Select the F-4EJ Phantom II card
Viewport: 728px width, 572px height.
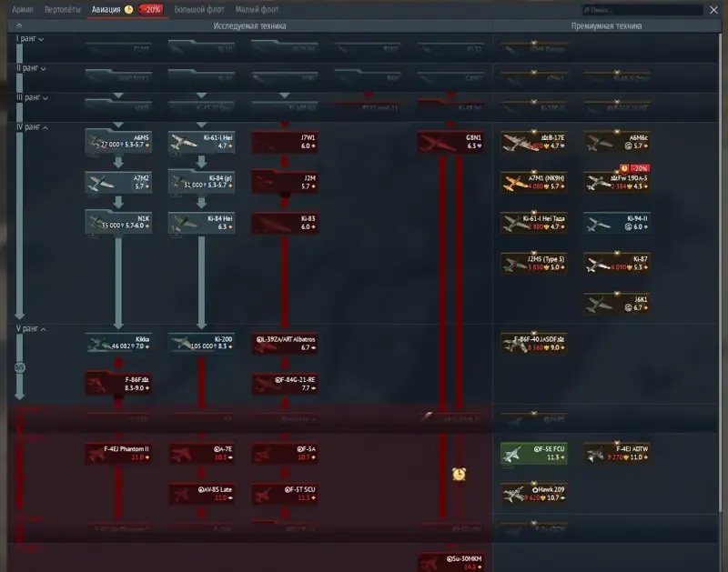pyautogui.click(x=118, y=453)
